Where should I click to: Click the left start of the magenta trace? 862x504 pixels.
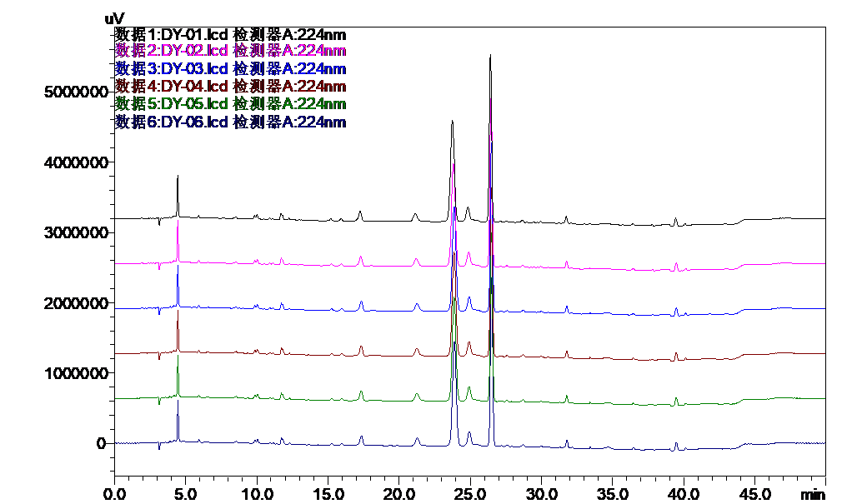[x=118, y=263]
